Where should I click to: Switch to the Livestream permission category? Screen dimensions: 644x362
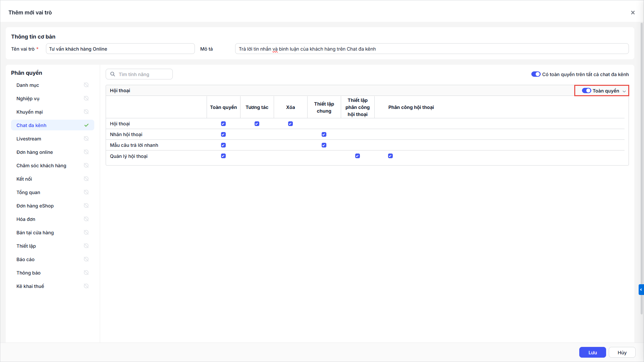point(53,139)
